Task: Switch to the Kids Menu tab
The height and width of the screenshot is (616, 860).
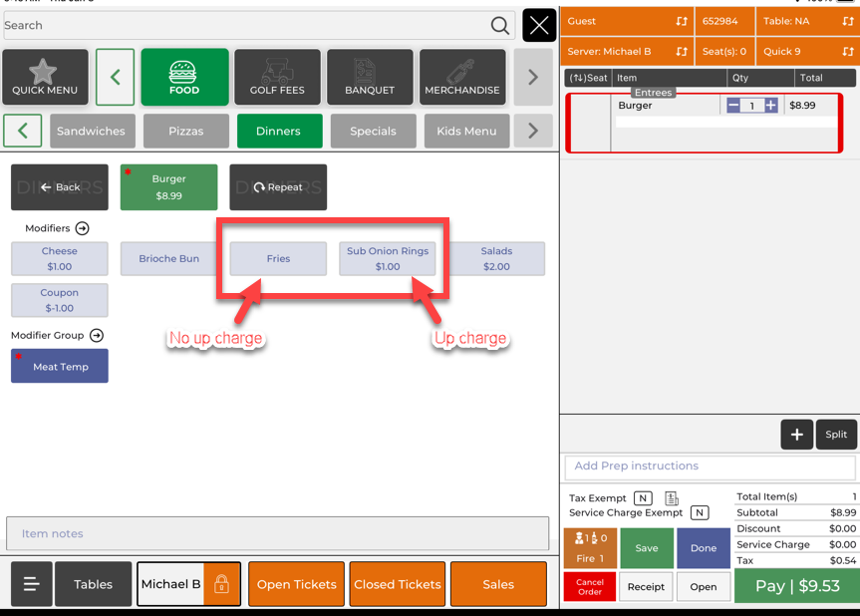Action: [x=465, y=131]
